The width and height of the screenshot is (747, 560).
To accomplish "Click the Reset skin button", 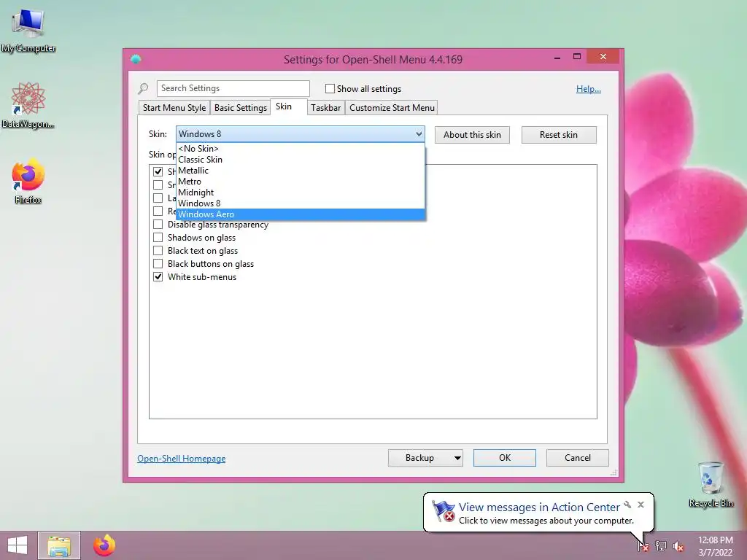I will pyautogui.click(x=559, y=135).
